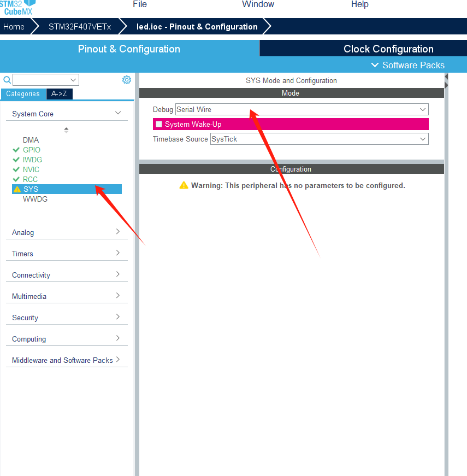Click the yellow warning triangle in Configuration

click(x=184, y=185)
